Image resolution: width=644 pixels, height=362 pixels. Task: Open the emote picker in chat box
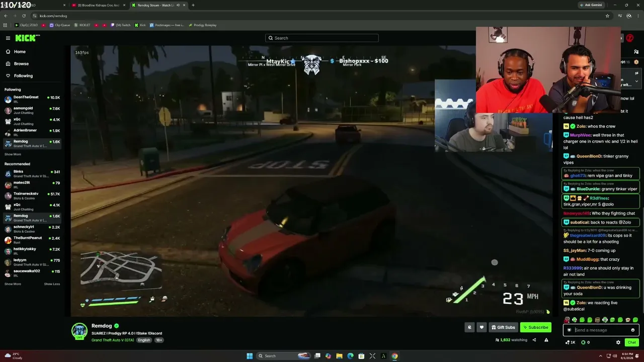pos(633,330)
